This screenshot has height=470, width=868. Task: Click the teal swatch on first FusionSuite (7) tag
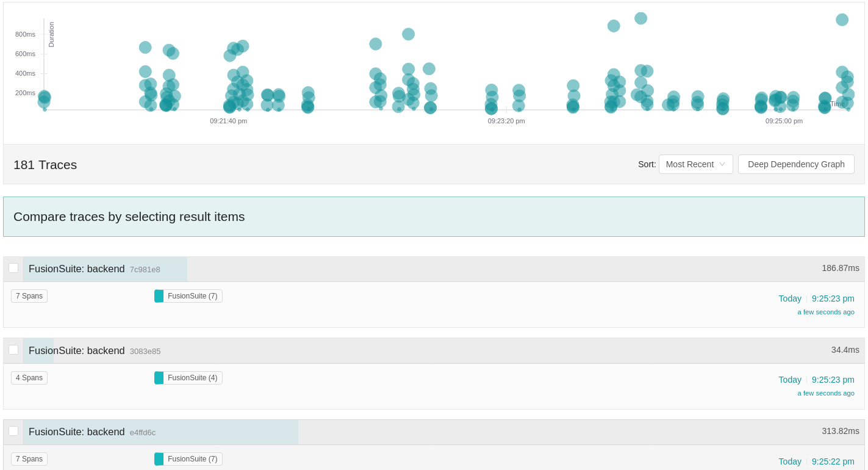pos(159,296)
